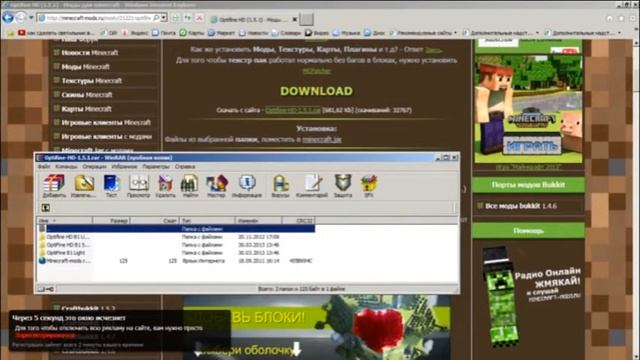Viewport: 640px width, 360px height.
Task: Open the Избранное menu in WinRAR
Action: (124, 167)
